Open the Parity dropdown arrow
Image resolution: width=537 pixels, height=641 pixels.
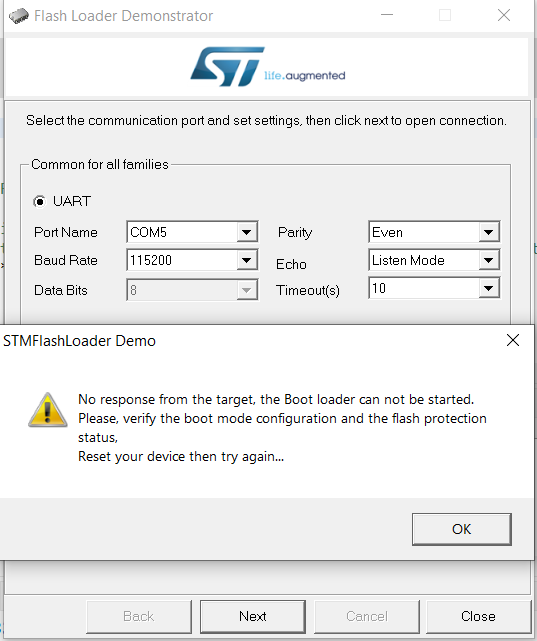point(488,232)
